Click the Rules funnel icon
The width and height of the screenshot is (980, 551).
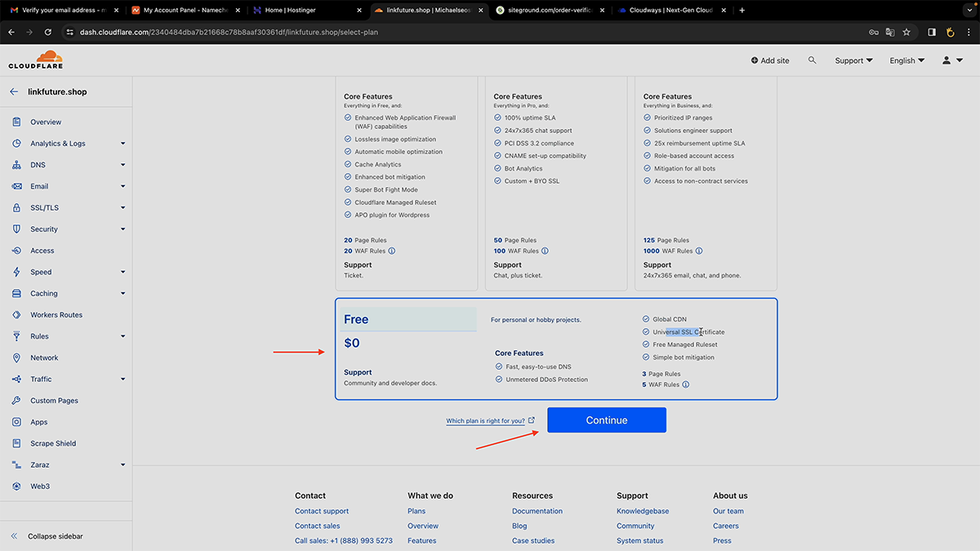(x=16, y=336)
